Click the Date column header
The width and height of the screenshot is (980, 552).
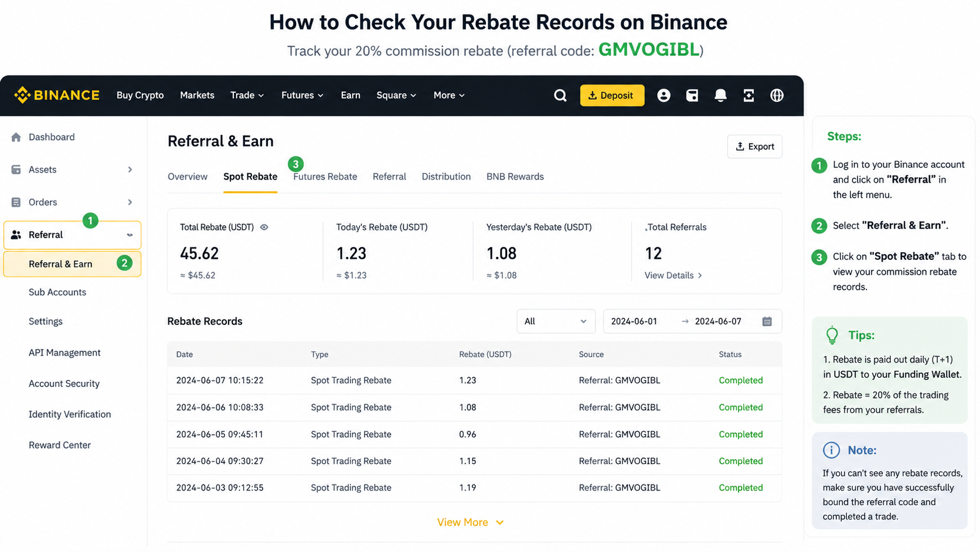coord(185,354)
